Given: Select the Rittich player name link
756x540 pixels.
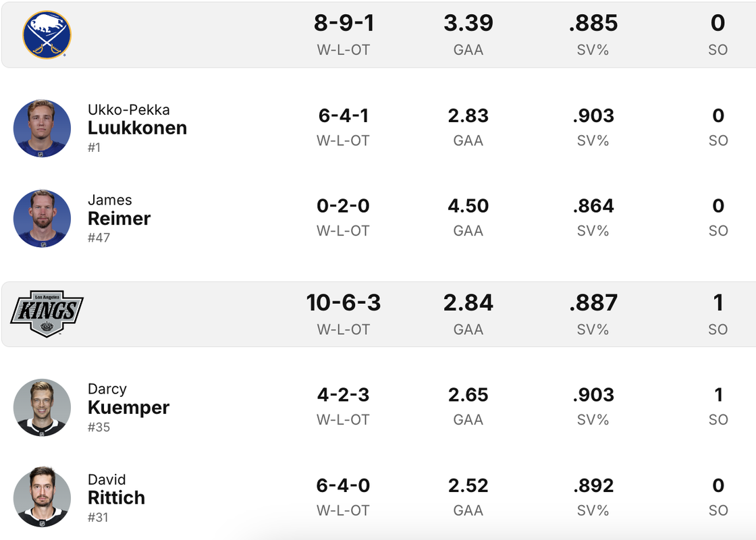Looking at the screenshot, I should click(x=116, y=497).
